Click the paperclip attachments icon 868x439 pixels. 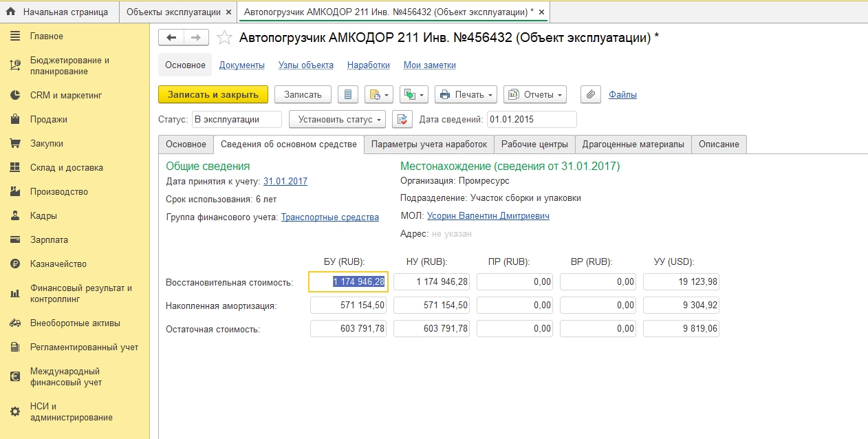[591, 94]
